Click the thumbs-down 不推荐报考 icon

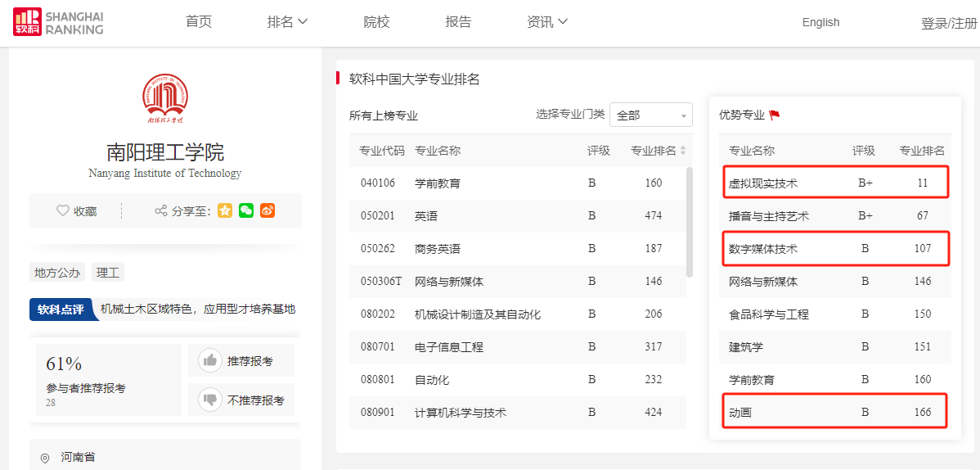point(210,400)
